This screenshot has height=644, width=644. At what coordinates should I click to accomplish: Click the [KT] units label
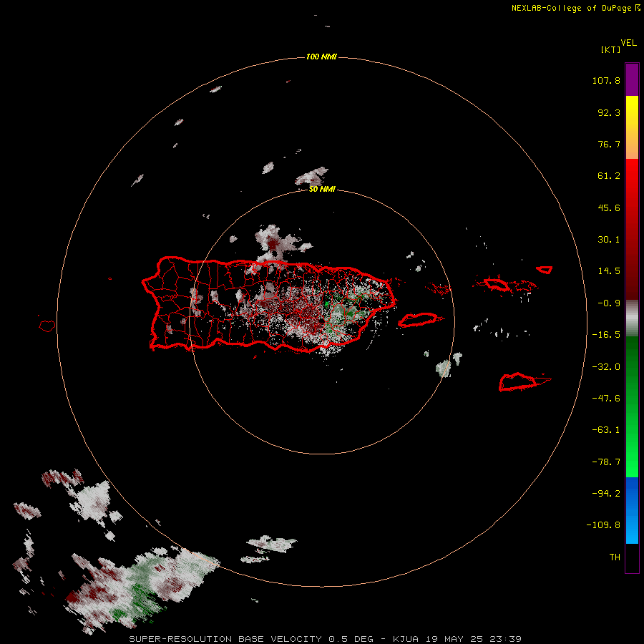click(611, 49)
